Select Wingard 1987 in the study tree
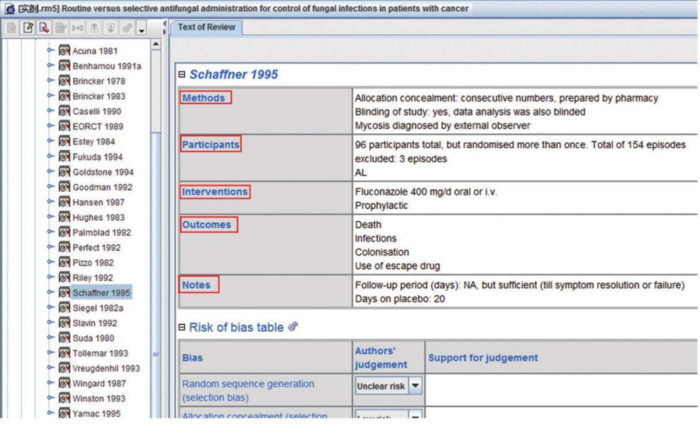The width and height of the screenshot is (700, 426). click(99, 383)
